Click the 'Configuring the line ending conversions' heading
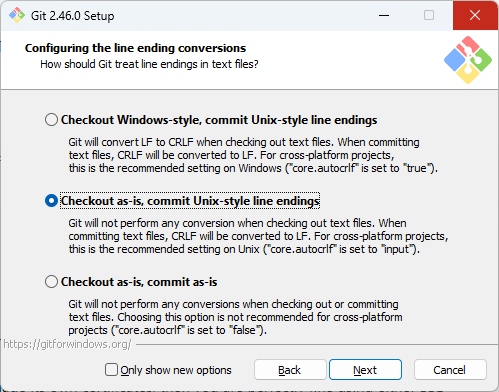Screen dimensions: 499x392 [135, 48]
